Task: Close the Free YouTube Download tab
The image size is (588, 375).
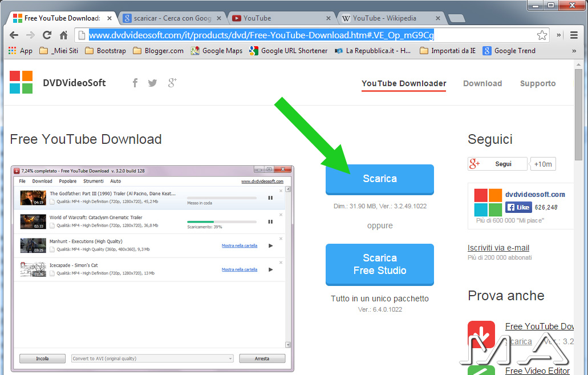Action: [110, 18]
